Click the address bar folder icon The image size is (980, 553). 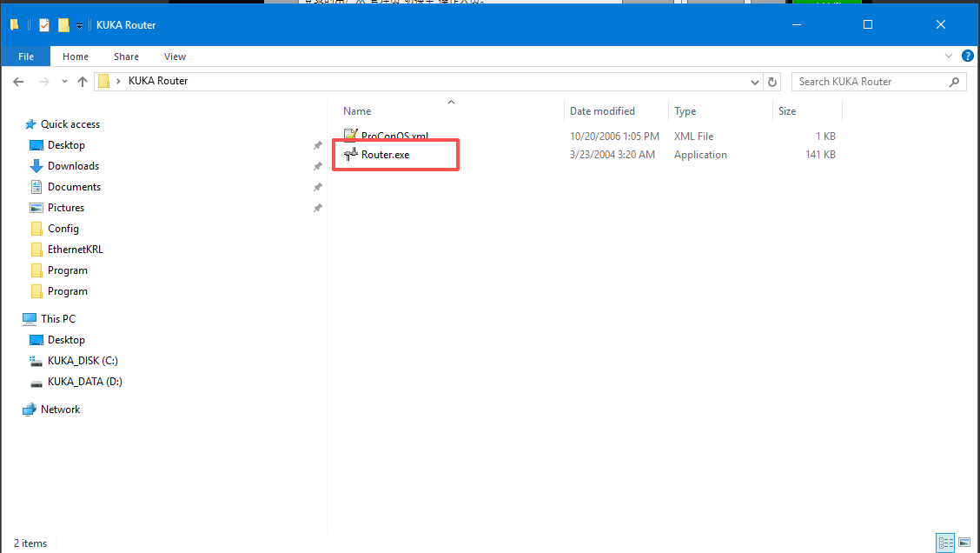(103, 82)
